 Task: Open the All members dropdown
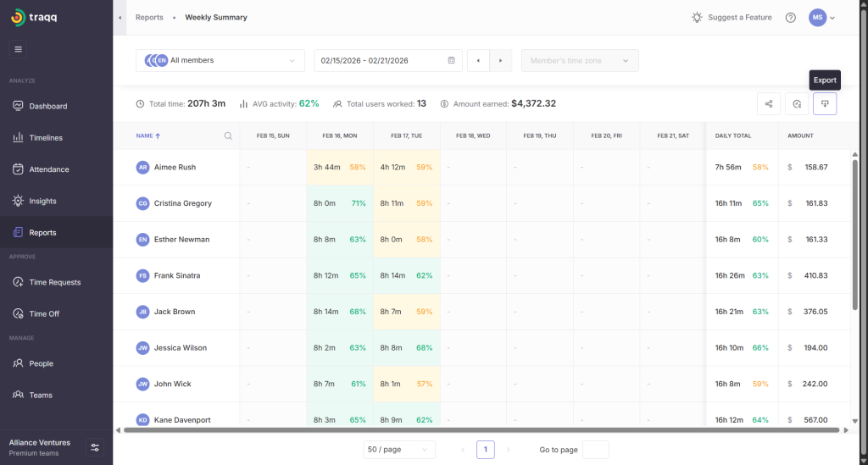click(220, 60)
